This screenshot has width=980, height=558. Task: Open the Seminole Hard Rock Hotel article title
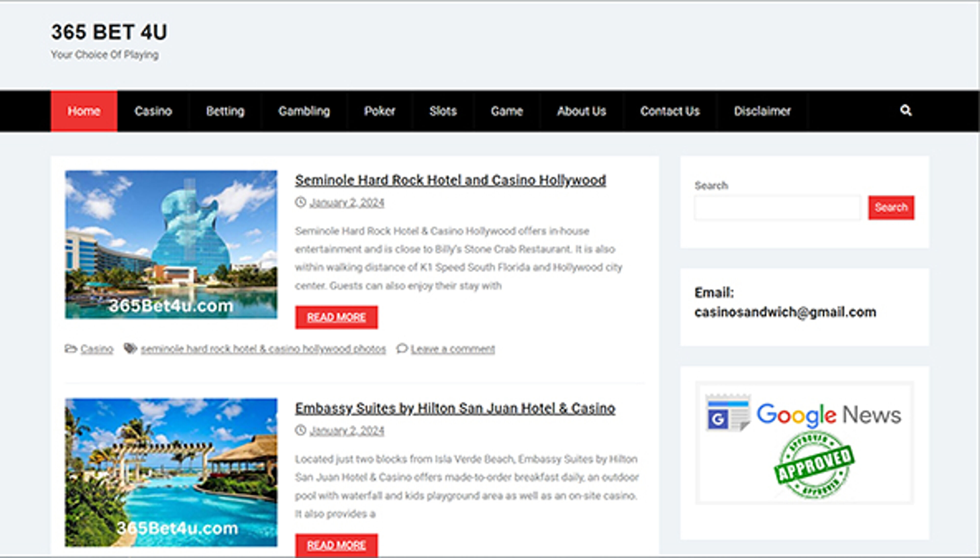(450, 180)
